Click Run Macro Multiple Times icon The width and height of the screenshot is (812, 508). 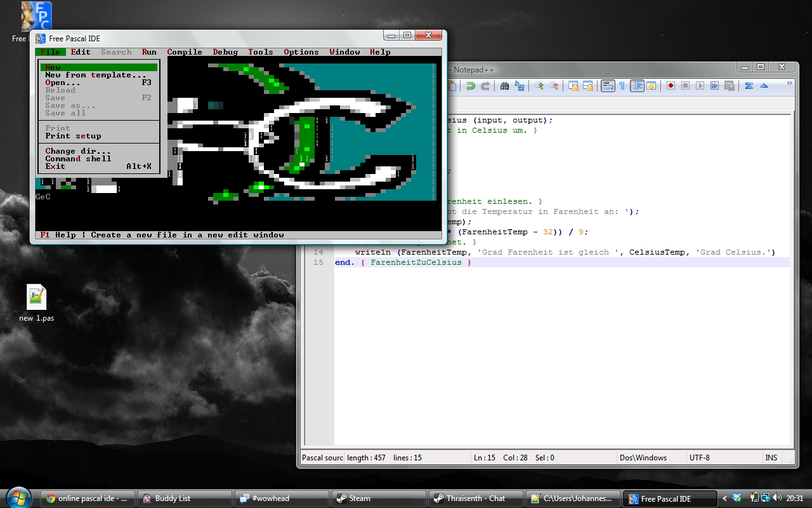tap(715, 86)
